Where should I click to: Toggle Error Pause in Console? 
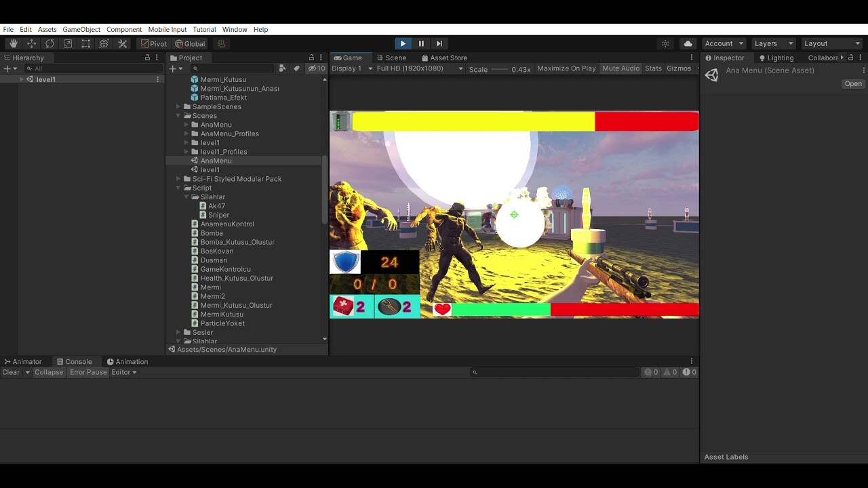click(x=88, y=372)
